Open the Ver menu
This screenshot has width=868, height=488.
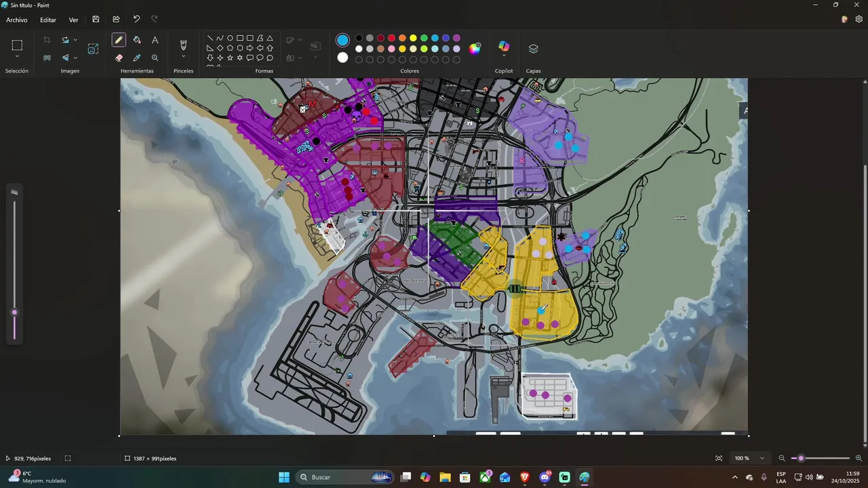73,20
